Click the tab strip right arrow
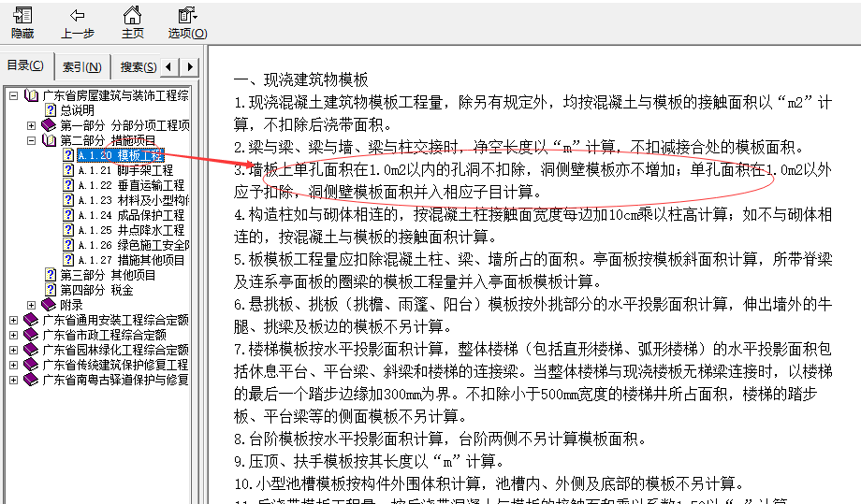 pos(190,67)
